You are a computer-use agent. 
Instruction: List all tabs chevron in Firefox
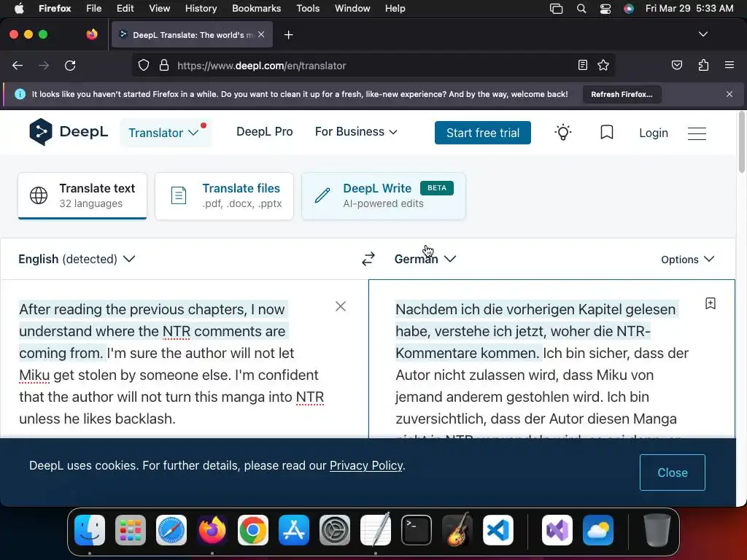click(x=703, y=34)
